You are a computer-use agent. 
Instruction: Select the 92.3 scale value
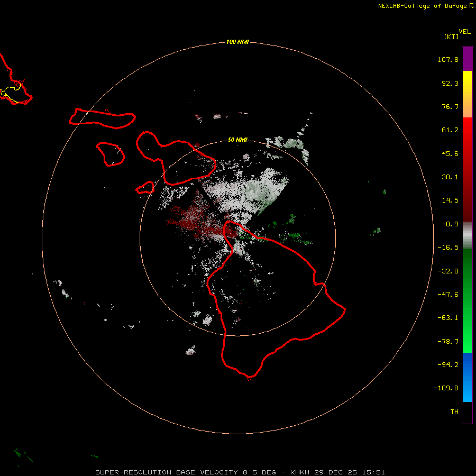point(450,83)
